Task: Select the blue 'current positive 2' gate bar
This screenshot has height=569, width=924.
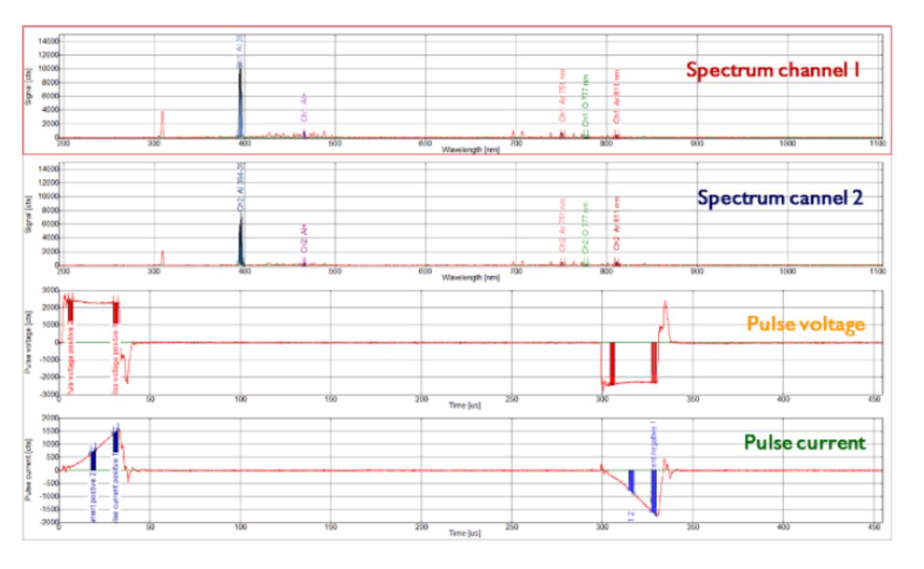Action: coord(93,458)
